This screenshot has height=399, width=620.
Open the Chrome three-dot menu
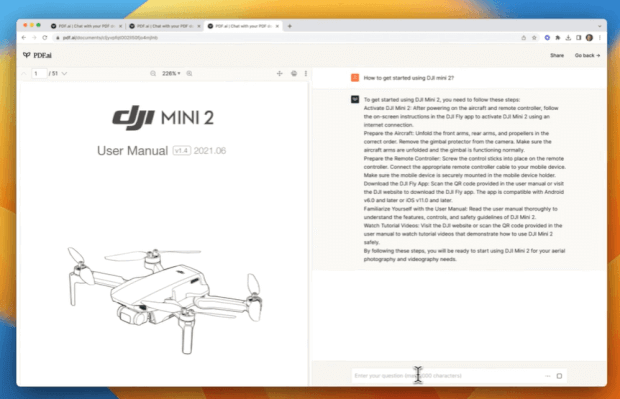click(600, 38)
